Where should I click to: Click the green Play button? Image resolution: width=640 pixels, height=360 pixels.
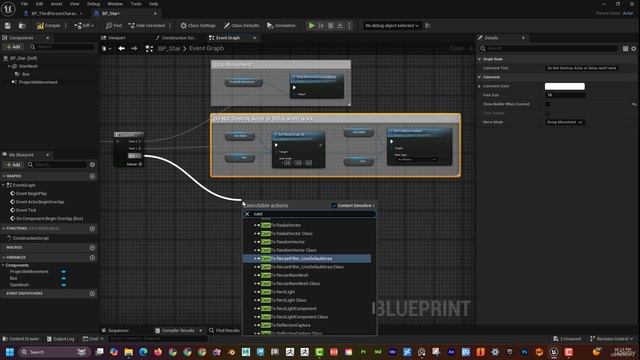point(311,26)
